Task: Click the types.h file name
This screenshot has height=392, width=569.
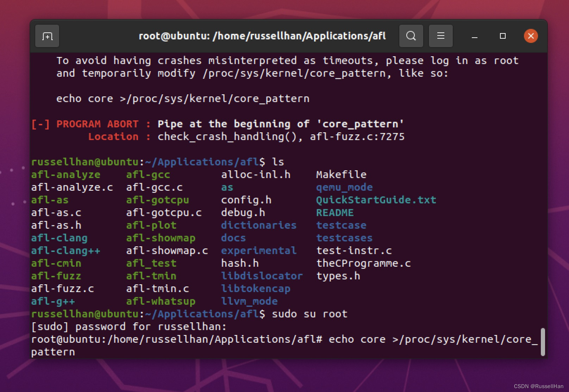Action: 338,276
